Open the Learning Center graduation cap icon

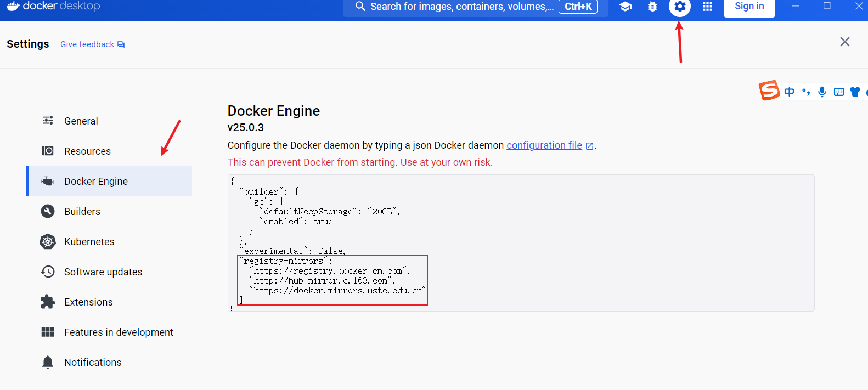click(x=625, y=7)
